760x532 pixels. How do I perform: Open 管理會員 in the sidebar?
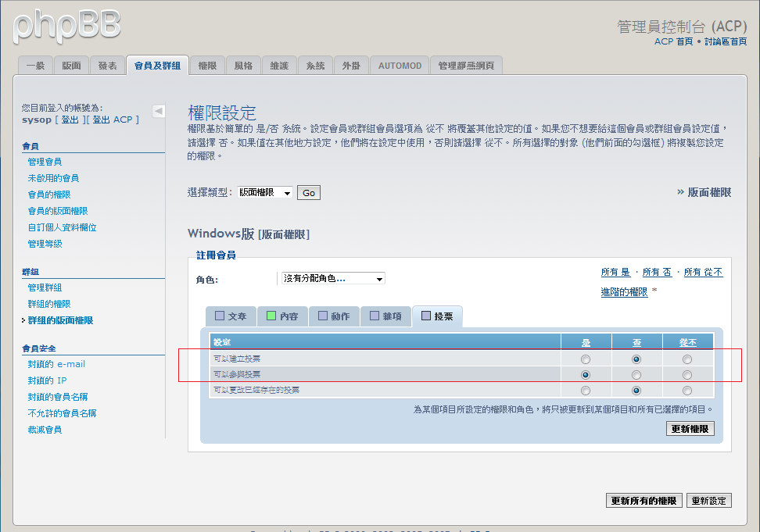click(x=45, y=162)
